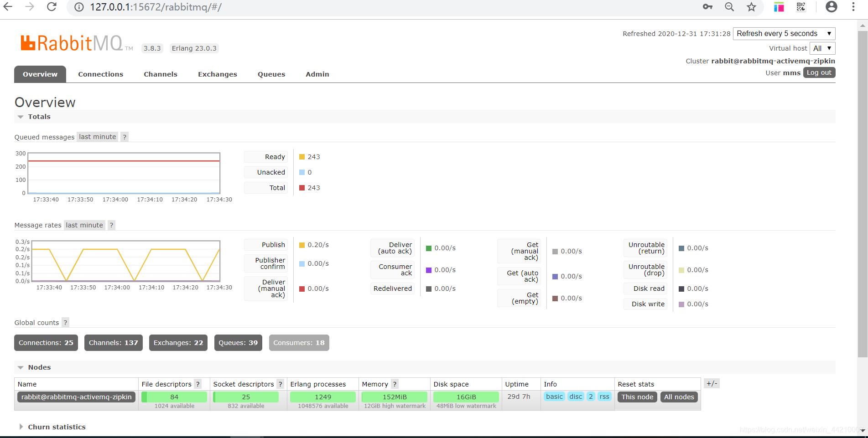The width and height of the screenshot is (868, 438).
Task: Open browser profile avatar
Action: pyautogui.click(x=832, y=7)
